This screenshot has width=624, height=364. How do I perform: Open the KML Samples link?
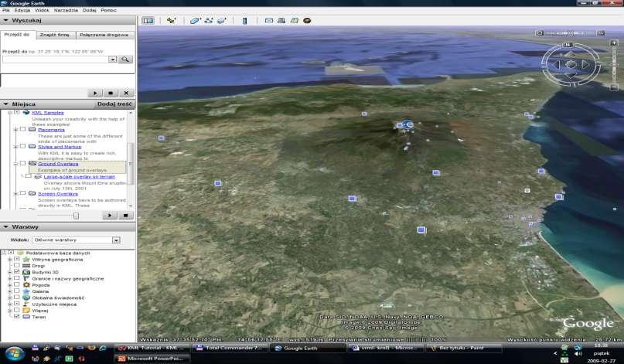click(48, 113)
